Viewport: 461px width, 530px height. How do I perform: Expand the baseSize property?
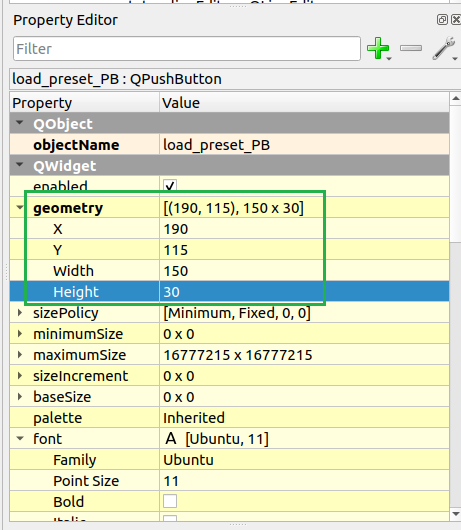tap(20, 396)
